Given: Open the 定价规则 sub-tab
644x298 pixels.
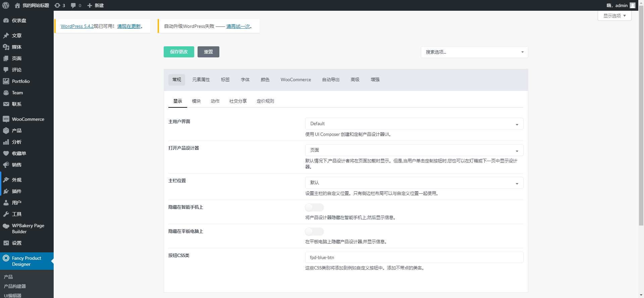Looking at the screenshot, I should point(265,101).
